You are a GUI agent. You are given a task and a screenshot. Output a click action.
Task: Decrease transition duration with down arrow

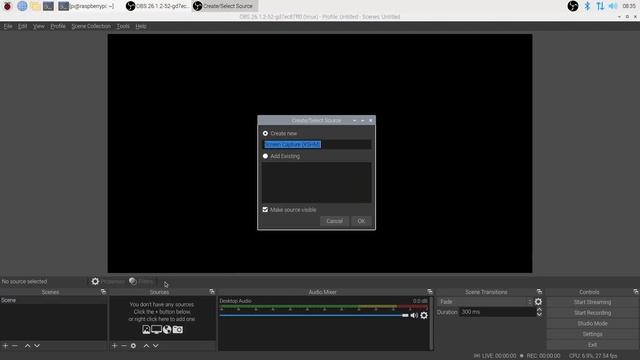[539, 314]
